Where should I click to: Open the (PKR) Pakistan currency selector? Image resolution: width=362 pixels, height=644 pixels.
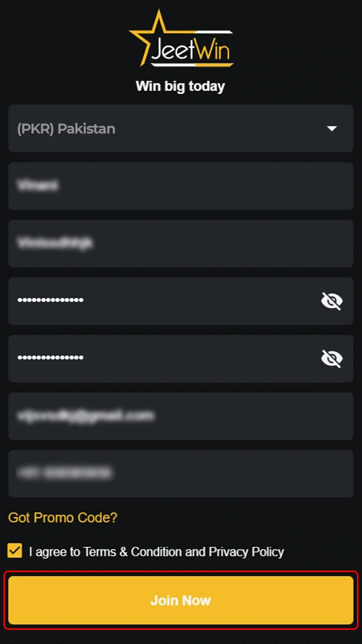[180, 128]
